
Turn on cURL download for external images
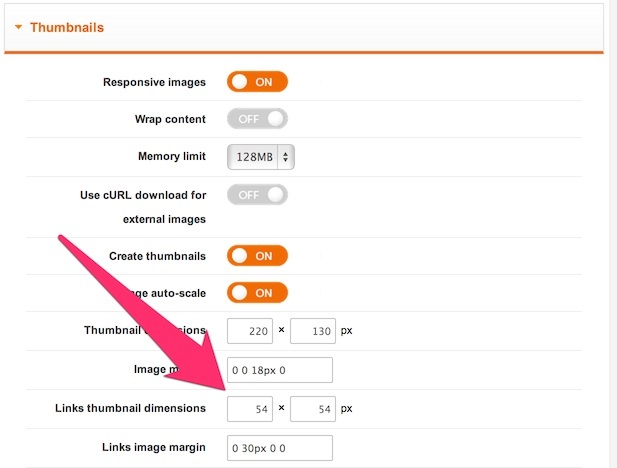257,195
